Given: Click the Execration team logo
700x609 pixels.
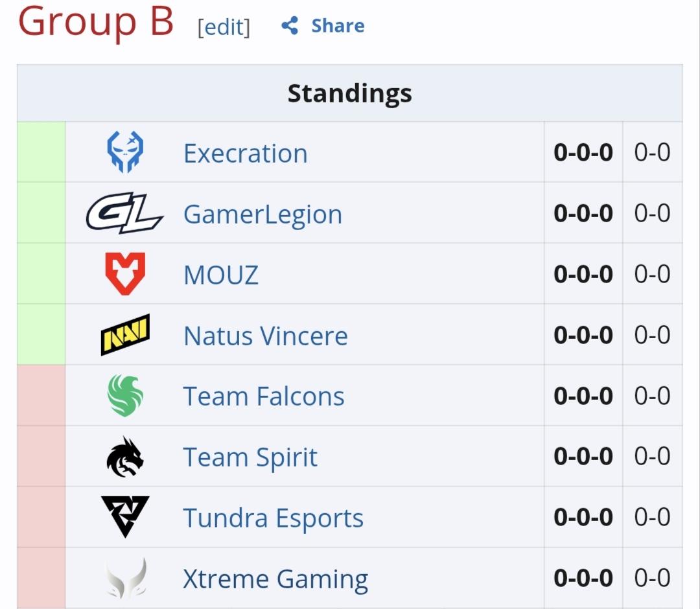Looking at the screenshot, I should tap(126, 152).
